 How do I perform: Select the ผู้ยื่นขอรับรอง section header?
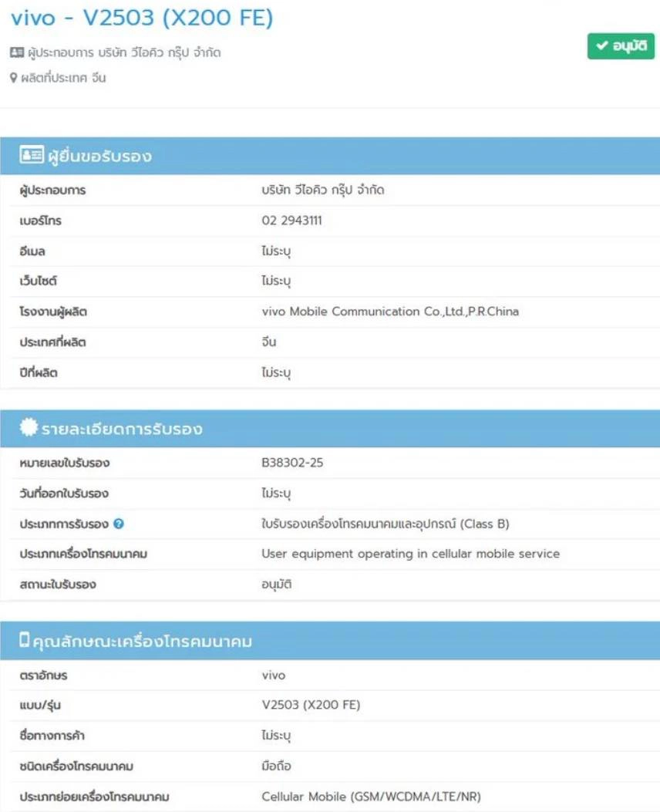click(330, 156)
